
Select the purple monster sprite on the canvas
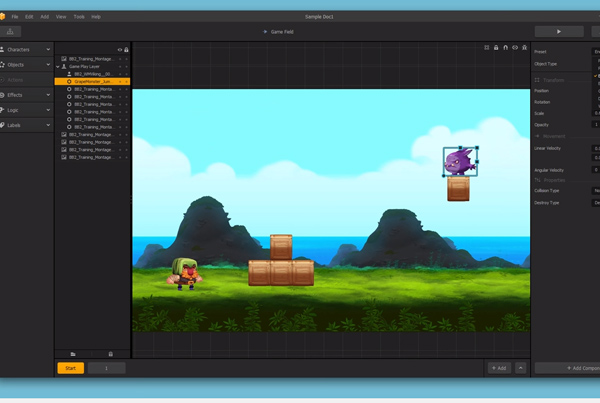(459, 160)
